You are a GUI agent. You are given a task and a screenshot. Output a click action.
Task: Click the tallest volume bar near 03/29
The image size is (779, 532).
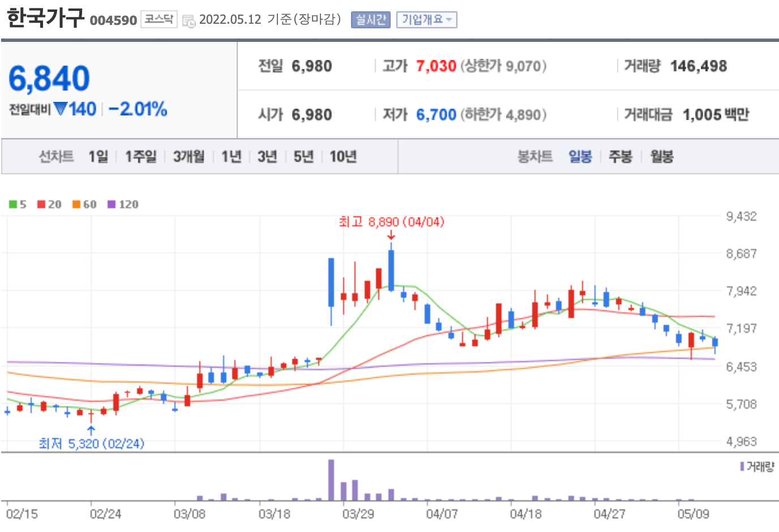pos(331,480)
